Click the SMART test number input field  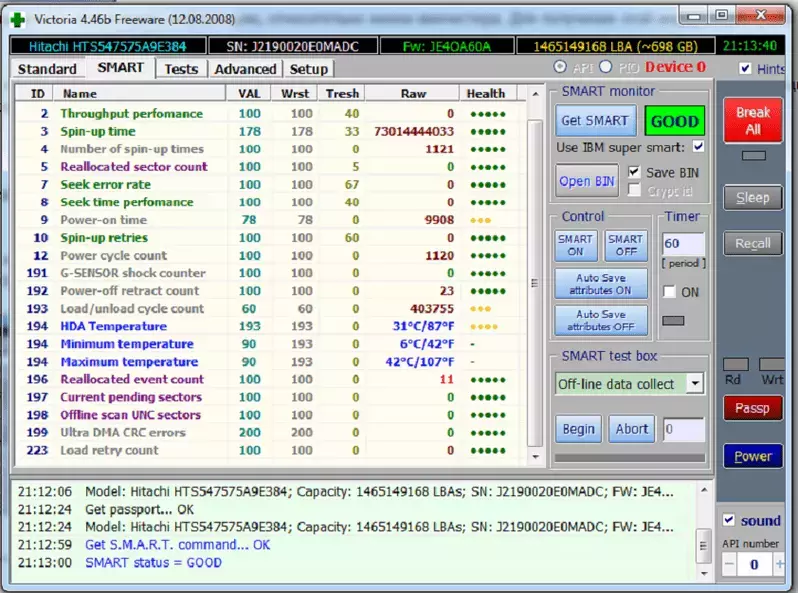[684, 429]
